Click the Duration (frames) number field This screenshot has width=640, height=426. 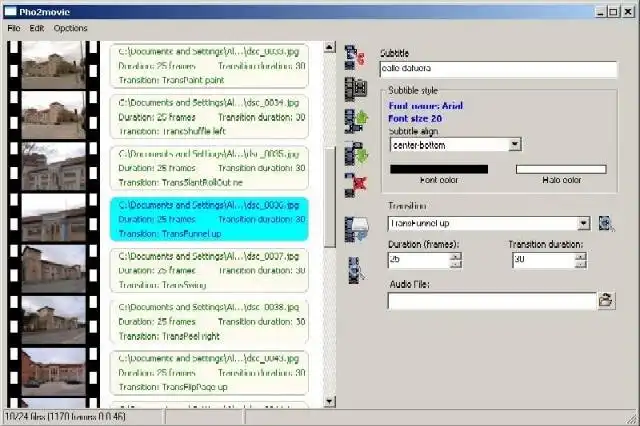[419, 260]
